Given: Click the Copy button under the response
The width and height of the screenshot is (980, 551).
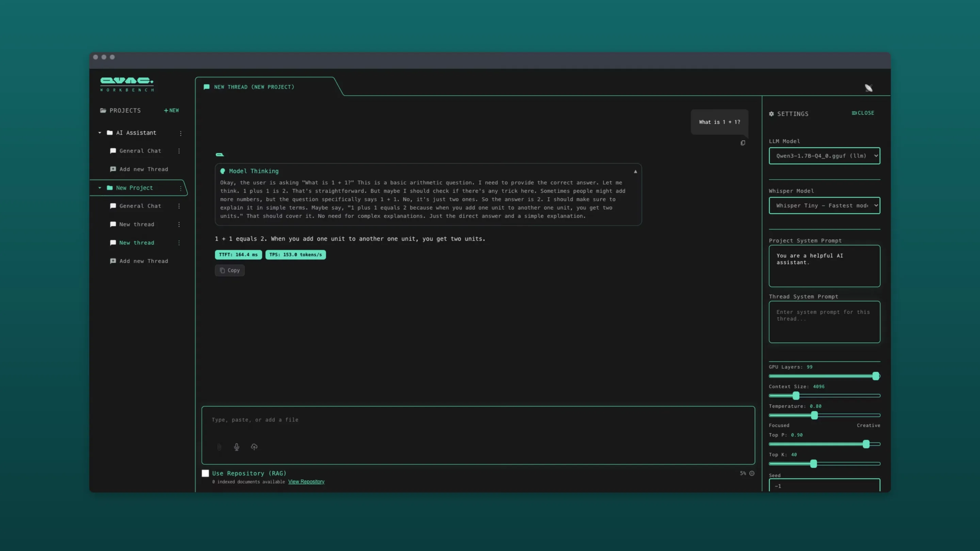Looking at the screenshot, I should point(229,270).
